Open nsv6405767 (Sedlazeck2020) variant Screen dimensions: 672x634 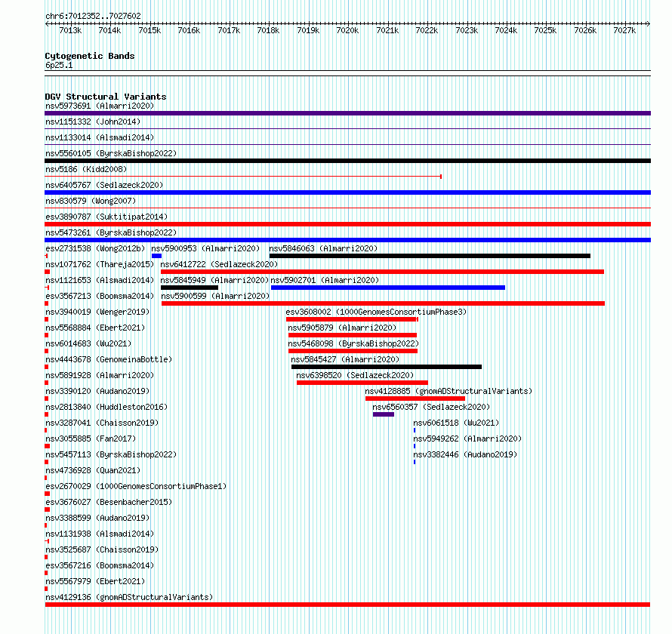pyautogui.click(x=104, y=185)
